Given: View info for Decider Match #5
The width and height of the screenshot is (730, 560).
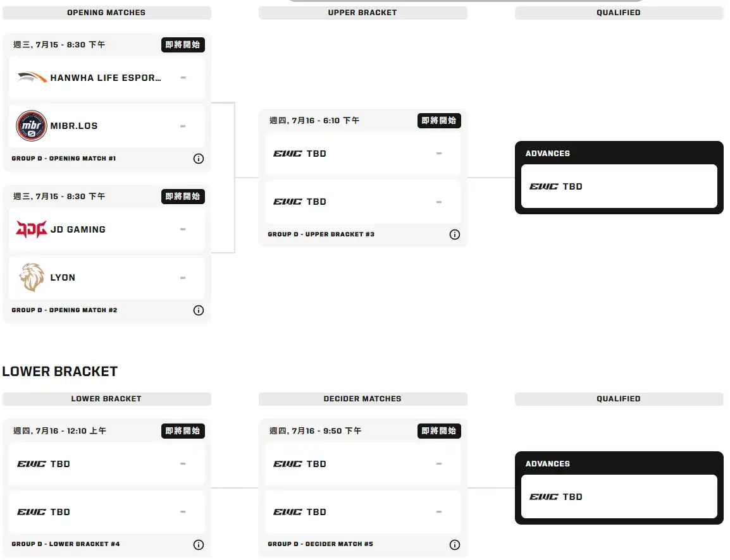Looking at the screenshot, I should (x=454, y=545).
